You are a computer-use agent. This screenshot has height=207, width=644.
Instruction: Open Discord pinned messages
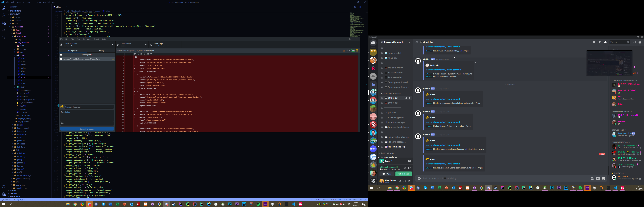pyautogui.click(x=599, y=42)
